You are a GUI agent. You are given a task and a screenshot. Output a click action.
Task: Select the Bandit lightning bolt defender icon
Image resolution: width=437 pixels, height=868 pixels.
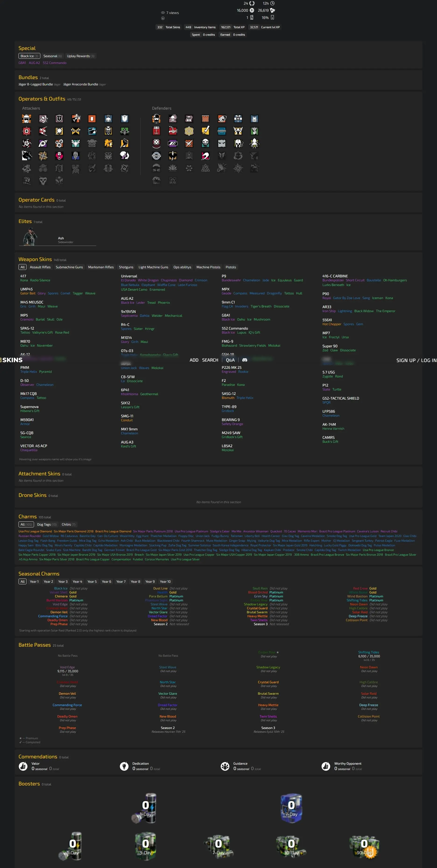pos(205,131)
